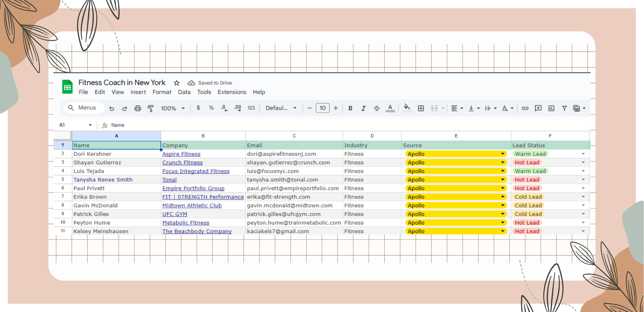
Task: Open the Empire Portfolio Group link
Action: click(x=193, y=188)
